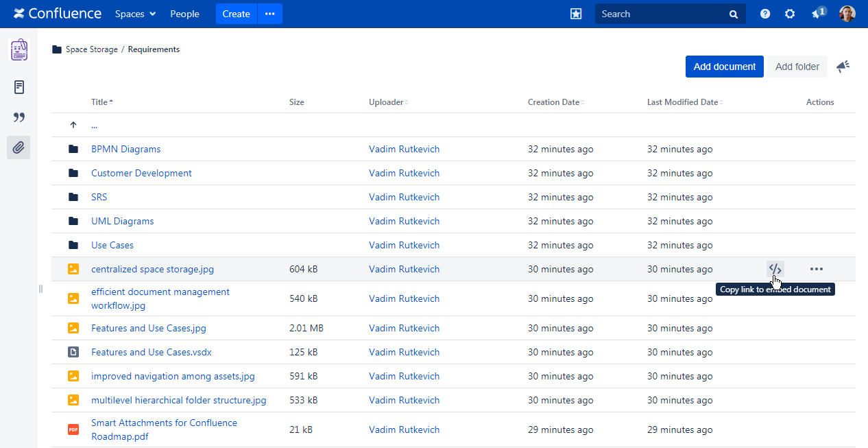868x448 pixels.
Task: Open the Blog quote icon in sidebar
Action: coord(19,117)
